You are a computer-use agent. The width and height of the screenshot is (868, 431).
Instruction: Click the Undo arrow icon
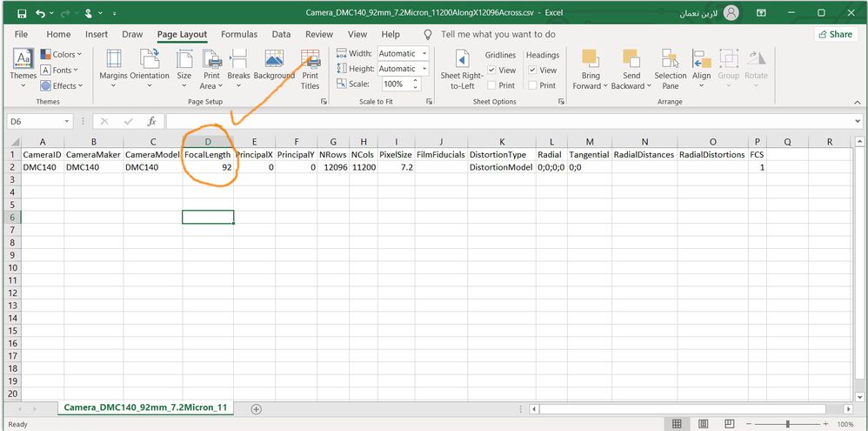click(40, 13)
